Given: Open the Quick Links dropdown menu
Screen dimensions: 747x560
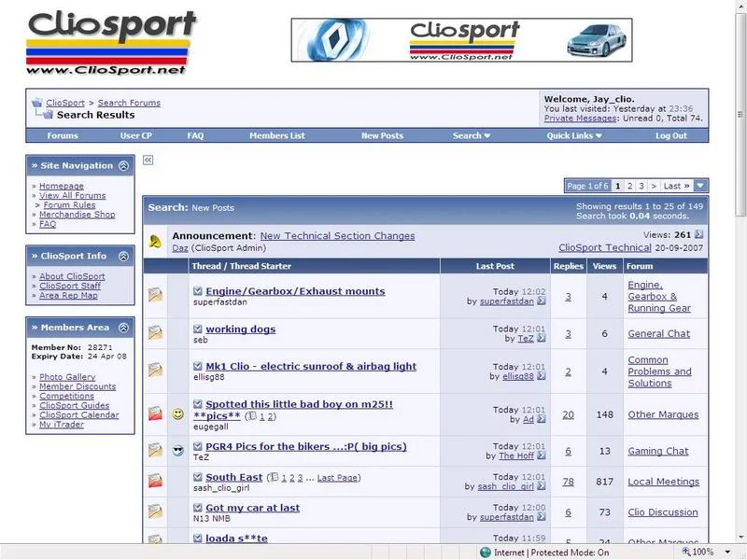Looking at the screenshot, I should 574,135.
